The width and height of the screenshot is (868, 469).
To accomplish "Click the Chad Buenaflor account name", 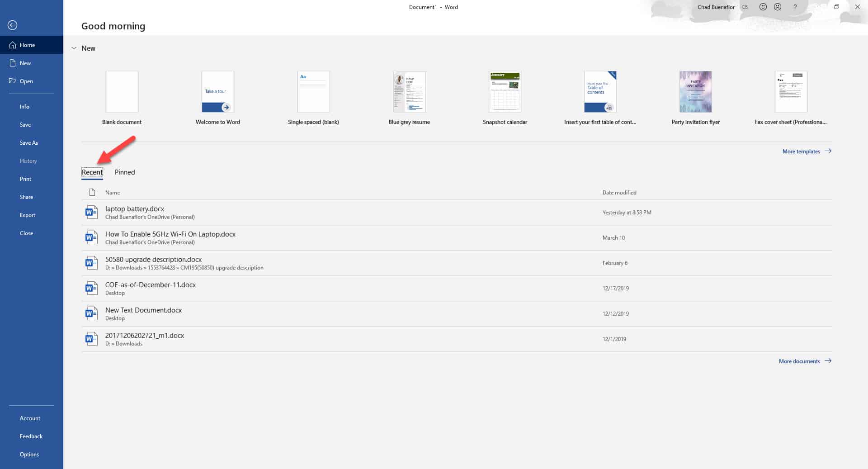I will (x=716, y=7).
